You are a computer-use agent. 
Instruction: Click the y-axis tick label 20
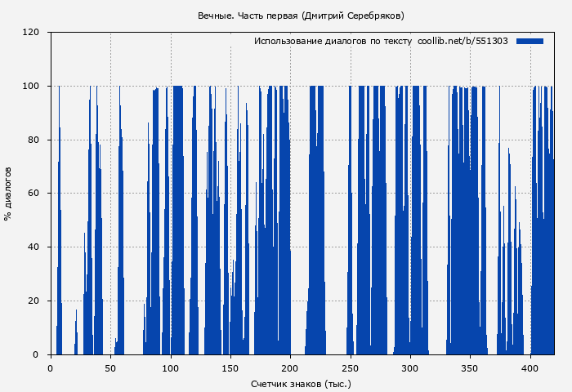coord(34,301)
